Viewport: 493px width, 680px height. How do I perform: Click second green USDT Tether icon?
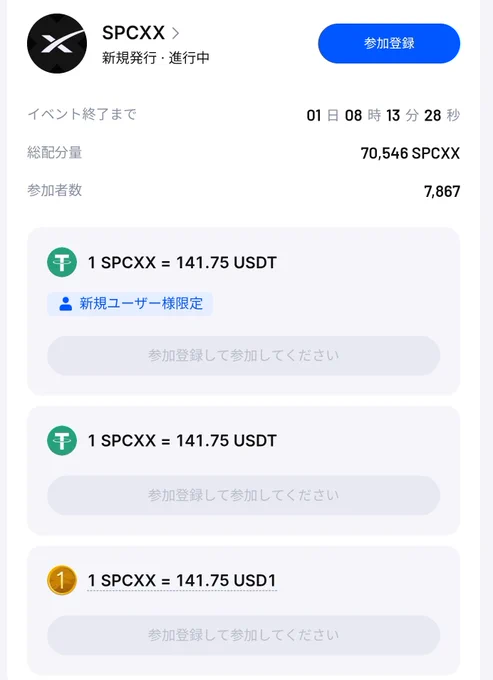[62, 441]
